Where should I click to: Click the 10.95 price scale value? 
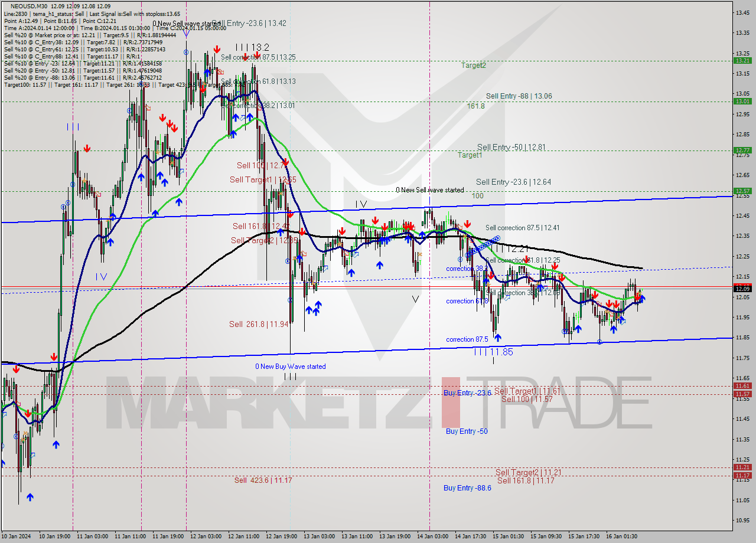point(742,521)
